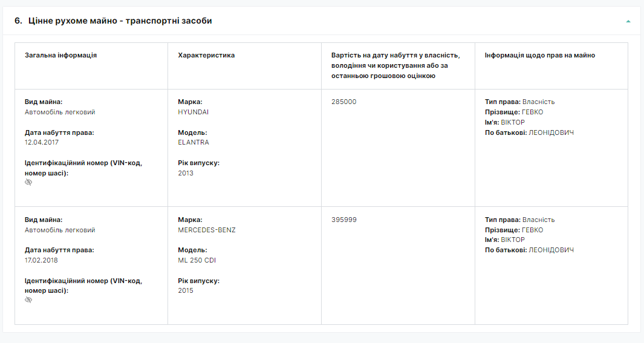644x343 pixels.
Task: Click the 285000 cost value
Action: click(344, 102)
